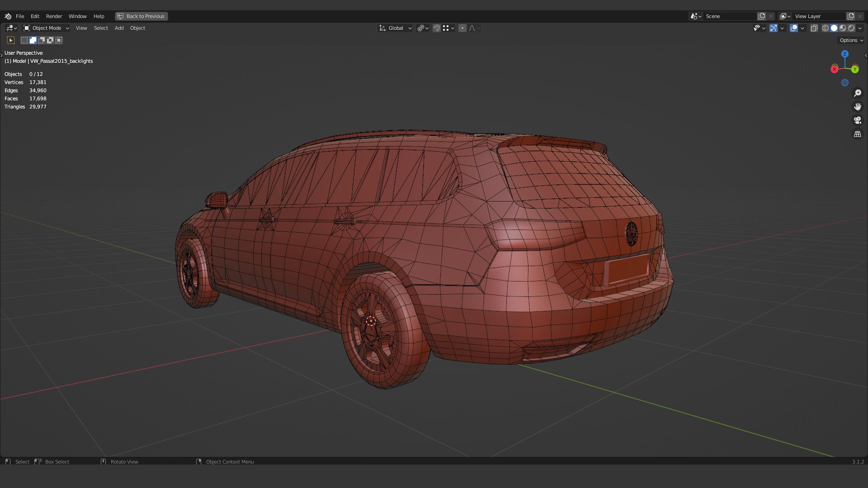Open the viewport Select menu
868x488 pixels.
(101, 28)
